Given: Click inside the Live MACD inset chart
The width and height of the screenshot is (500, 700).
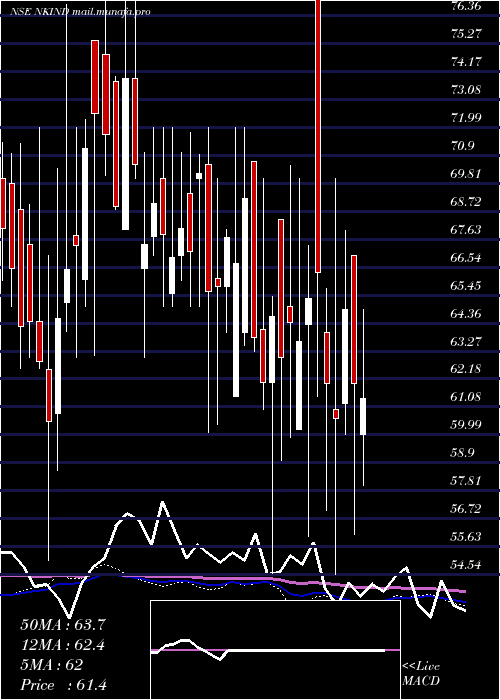Looking at the screenshot, I should [275, 650].
